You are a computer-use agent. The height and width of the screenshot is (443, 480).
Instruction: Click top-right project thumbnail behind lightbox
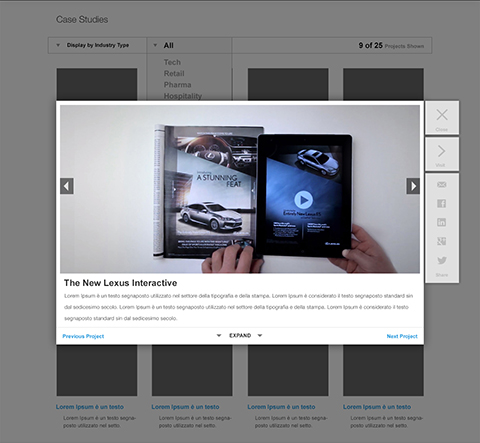(383, 84)
